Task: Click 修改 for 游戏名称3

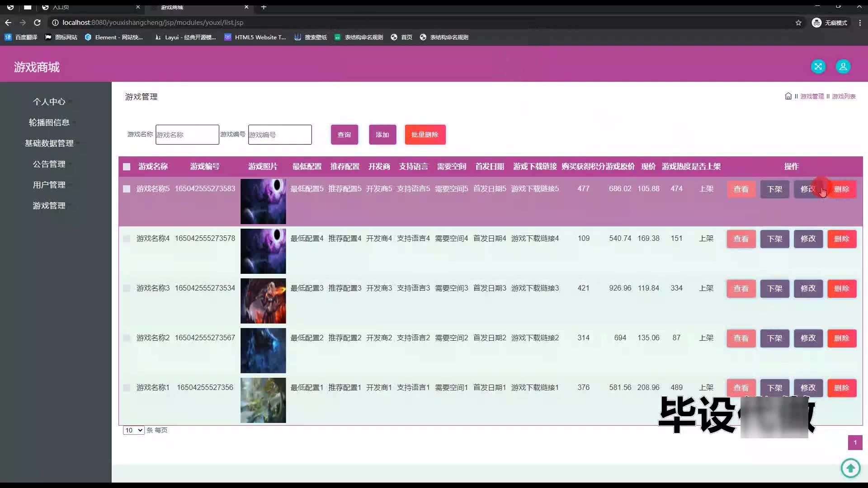Action: tap(808, 289)
